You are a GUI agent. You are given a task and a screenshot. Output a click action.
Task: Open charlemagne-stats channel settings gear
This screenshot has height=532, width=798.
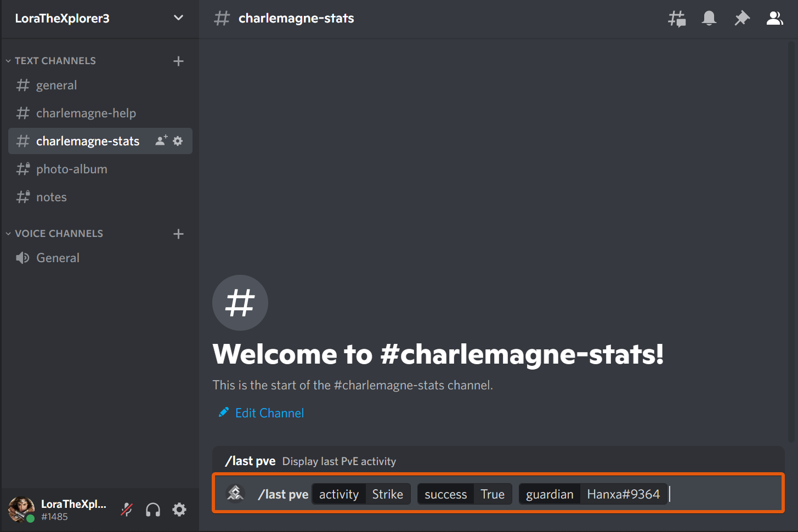coord(178,141)
